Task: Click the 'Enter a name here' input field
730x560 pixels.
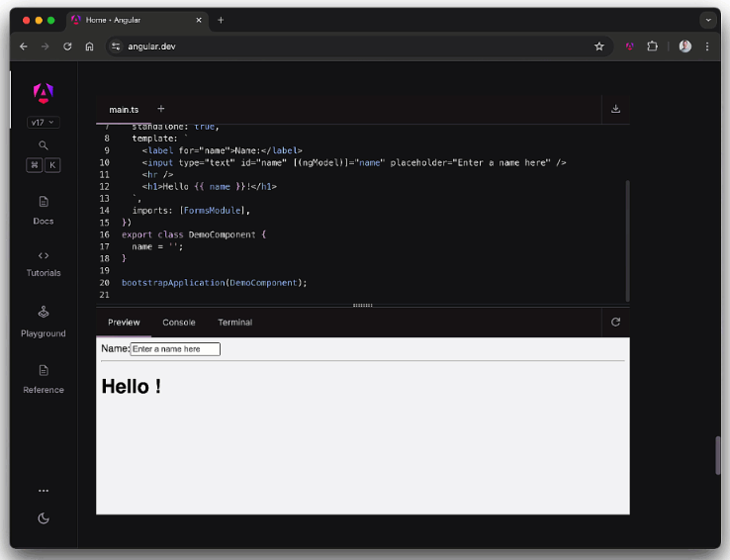Action: [175, 349]
